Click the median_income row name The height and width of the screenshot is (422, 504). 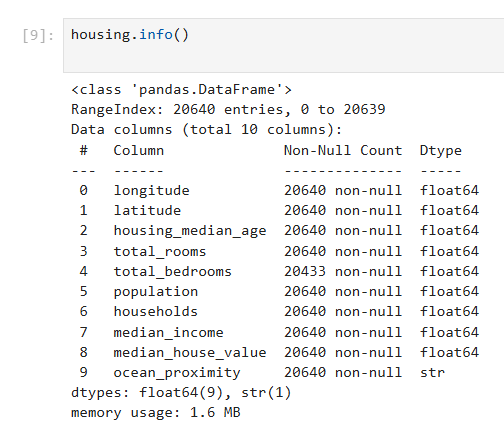[168, 332]
